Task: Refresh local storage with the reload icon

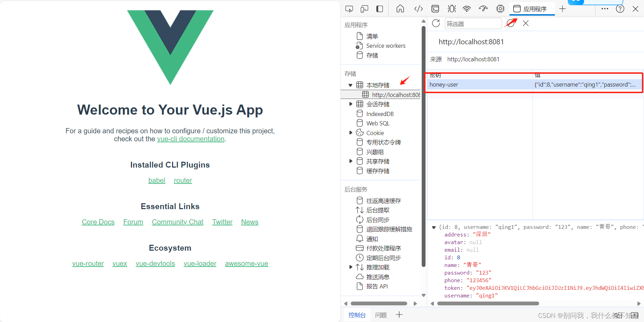Action: (436, 23)
